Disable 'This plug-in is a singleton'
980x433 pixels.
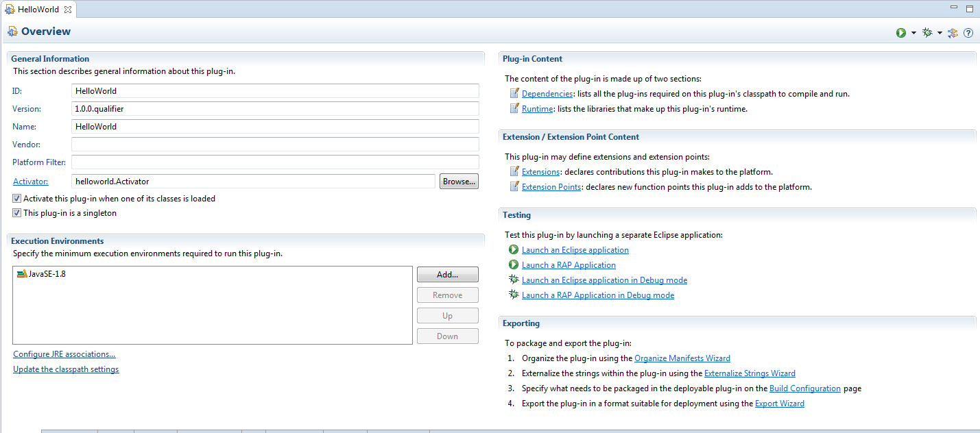[x=16, y=212]
